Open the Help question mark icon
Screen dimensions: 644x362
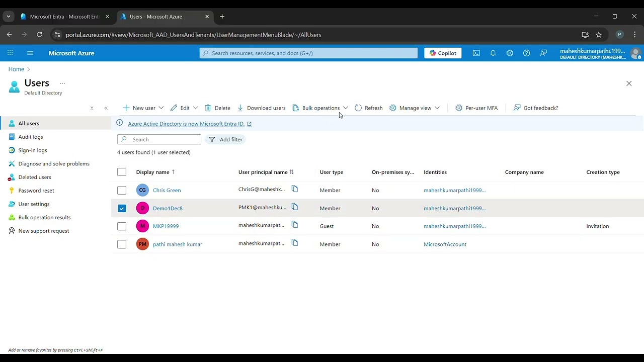coord(526,53)
